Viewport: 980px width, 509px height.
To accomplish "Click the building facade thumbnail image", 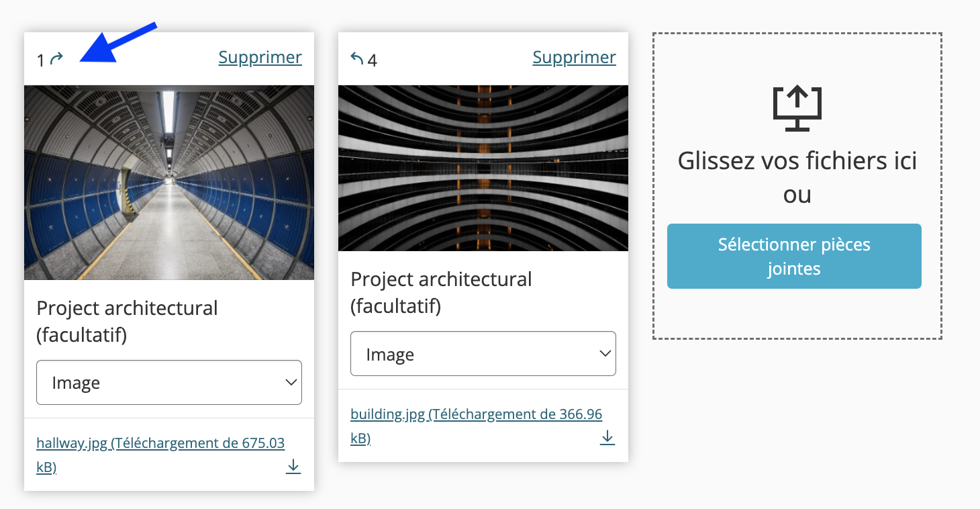I will pos(483,168).
